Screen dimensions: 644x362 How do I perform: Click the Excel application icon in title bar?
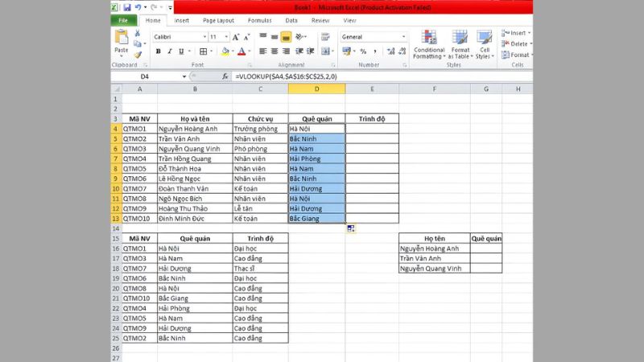coord(114,7)
